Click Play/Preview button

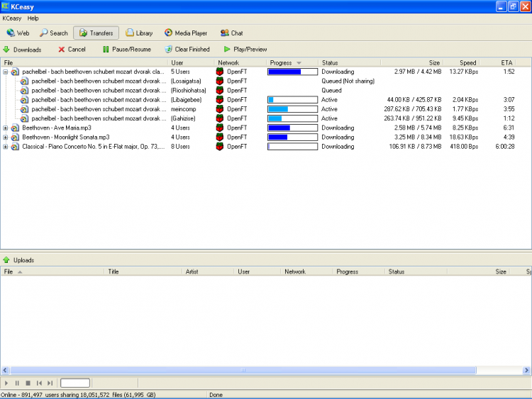(x=245, y=50)
